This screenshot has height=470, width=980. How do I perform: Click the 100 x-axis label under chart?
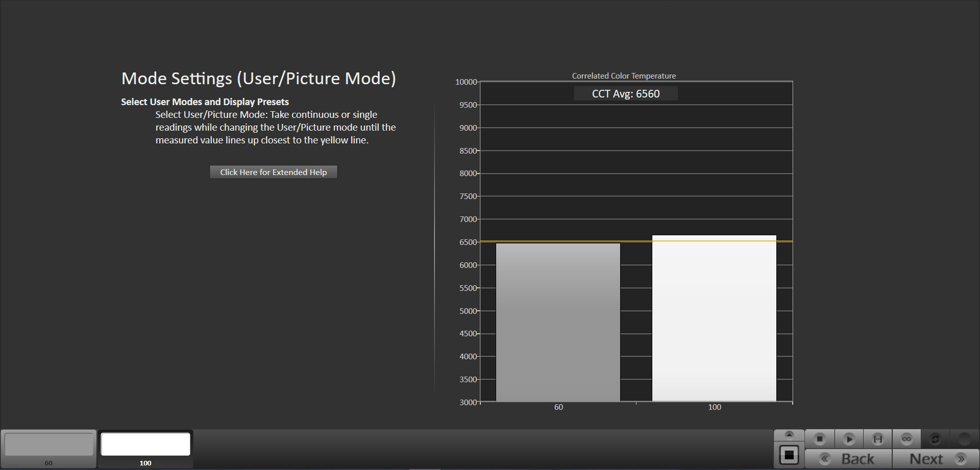tap(715, 407)
